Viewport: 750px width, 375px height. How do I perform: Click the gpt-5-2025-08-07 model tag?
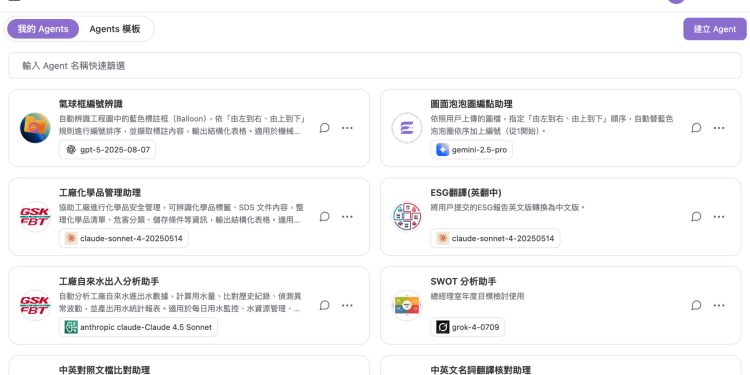point(108,150)
